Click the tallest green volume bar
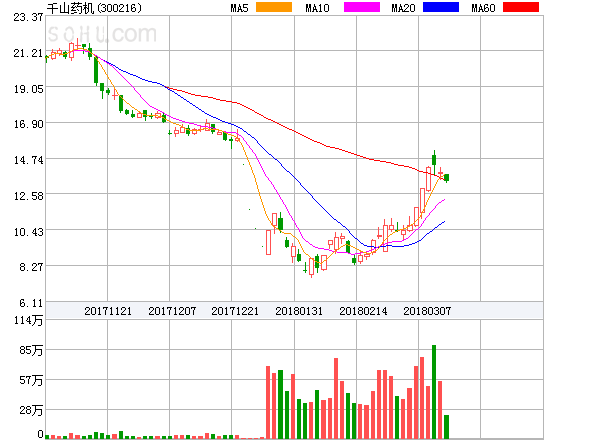The height and width of the screenshot is (440, 600). coord(434,391)
